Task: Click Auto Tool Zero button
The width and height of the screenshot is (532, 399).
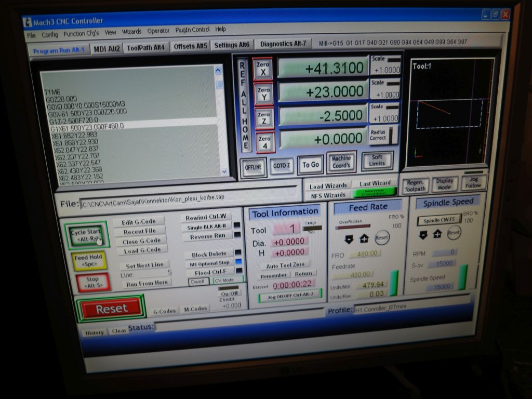Action: click(x=285, y=265)
